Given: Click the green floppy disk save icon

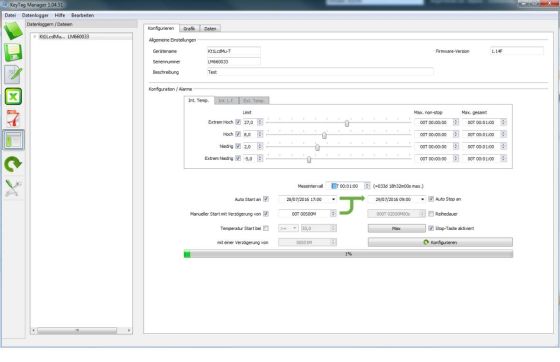Looking at the screenshot, I should [x=13, y=52].
